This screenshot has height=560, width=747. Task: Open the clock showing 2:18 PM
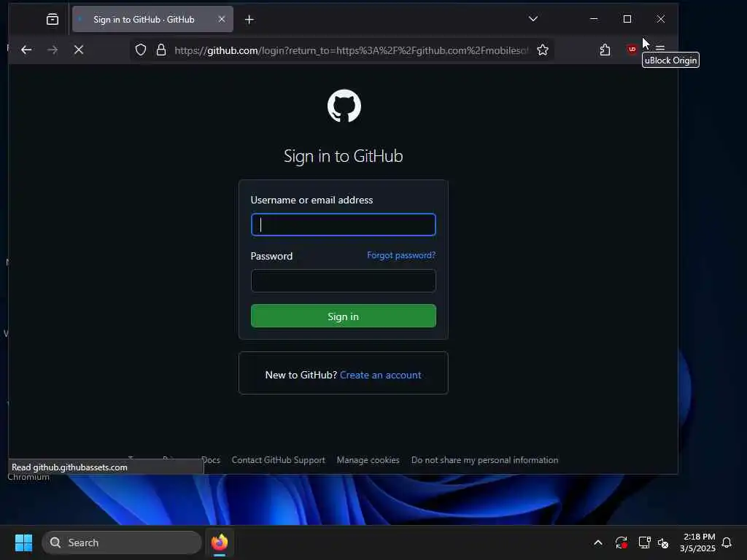(x=697, y=542)
